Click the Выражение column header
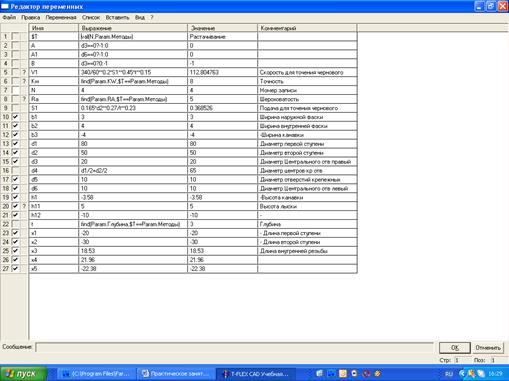 coord(133,28)
